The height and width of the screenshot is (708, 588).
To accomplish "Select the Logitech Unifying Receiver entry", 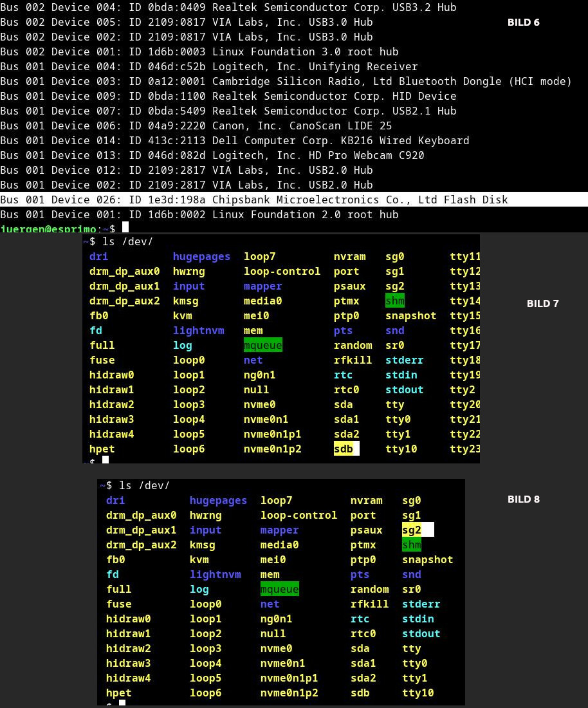I will click(x=209, y=66).
